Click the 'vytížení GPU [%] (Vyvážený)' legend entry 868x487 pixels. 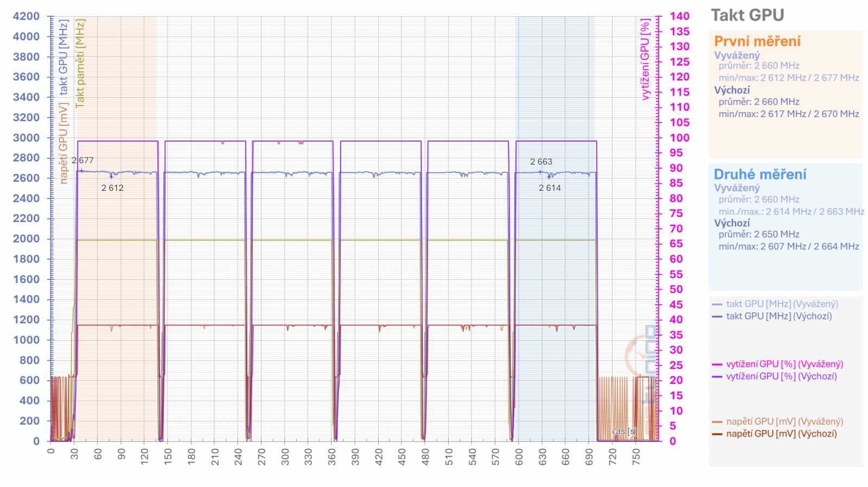pos(784,364)
